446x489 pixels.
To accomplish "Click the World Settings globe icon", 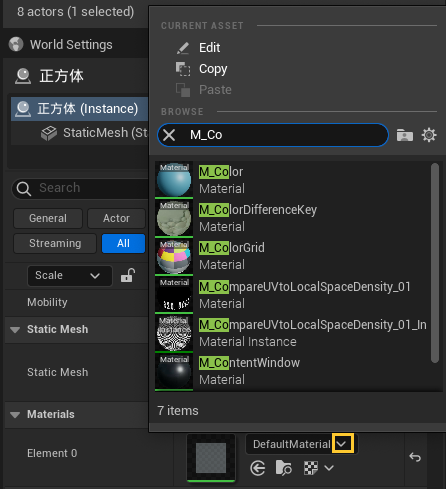I will point(16,44).
